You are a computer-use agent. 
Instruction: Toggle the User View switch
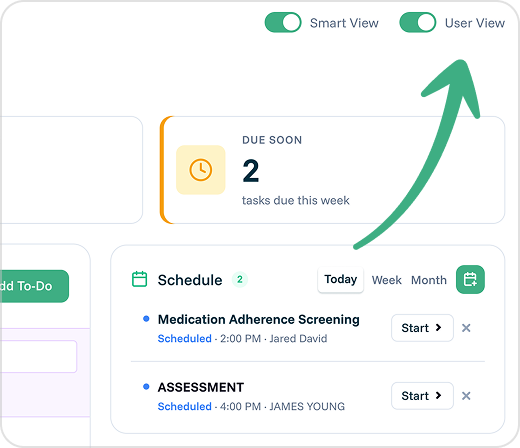pyautogui.click(x=417, y=23)
